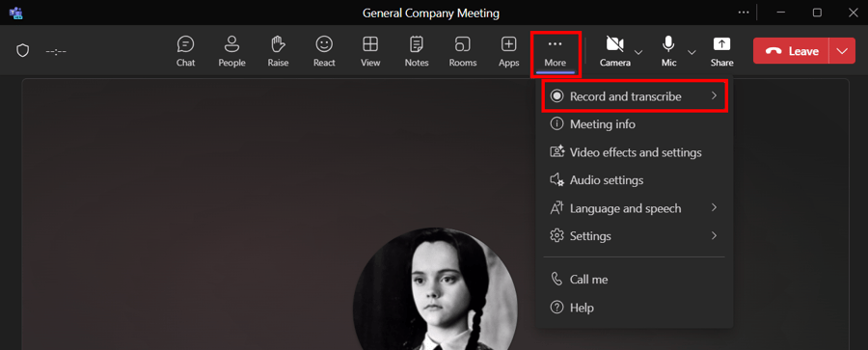Expand Language and speech submenu
The width and height of the screenshot is (868, 350).
click(x=634, y=208)
